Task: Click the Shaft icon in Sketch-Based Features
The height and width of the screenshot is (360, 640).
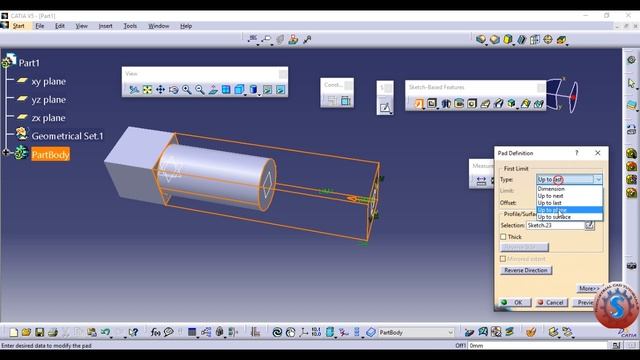Action: coord(446,104)
